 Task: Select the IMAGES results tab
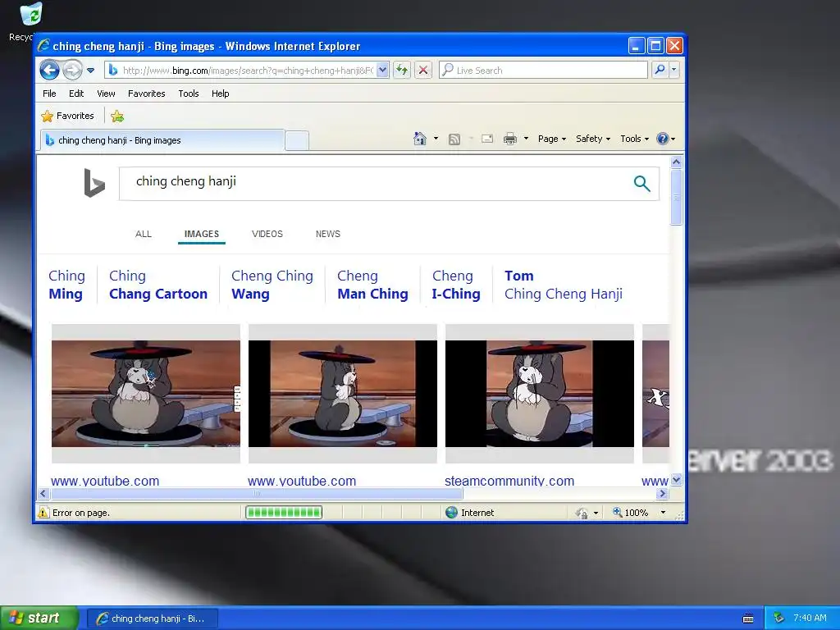[x=202, y=234]
